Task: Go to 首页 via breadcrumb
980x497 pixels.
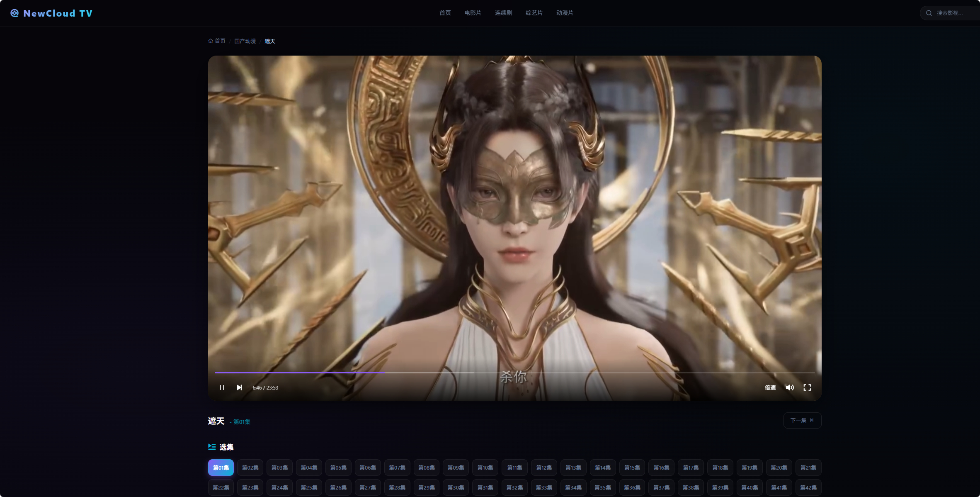Action: (217, 41)
